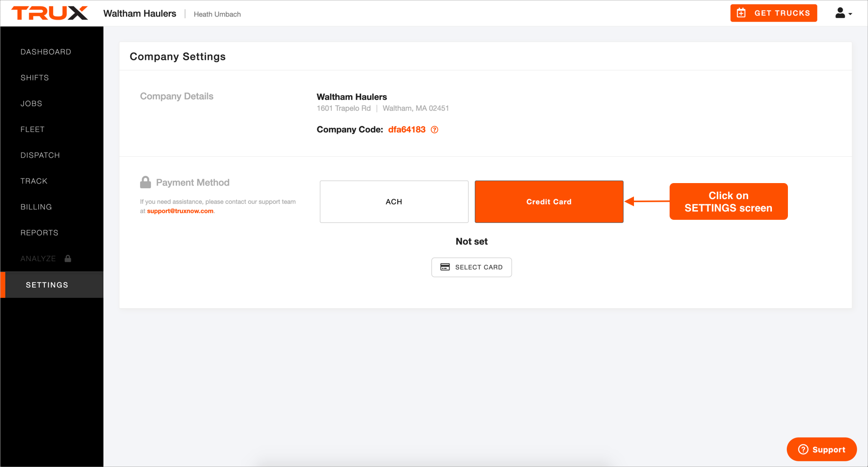Click the 'Not set' card status text
This screenshot has height=467, width=868.
472,242
